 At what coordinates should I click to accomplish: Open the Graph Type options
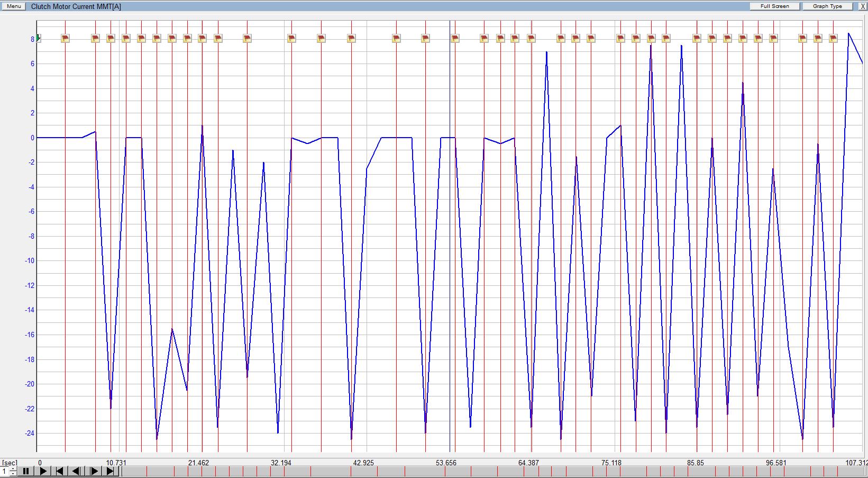click(x=827, y=6)
